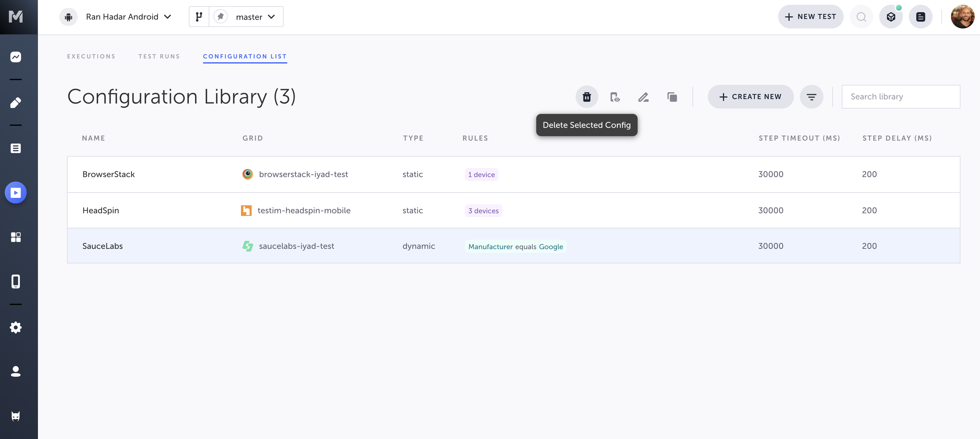Click the duplicate configuration icon
This screenshot has width=980, height=439.
click(672, 97)
